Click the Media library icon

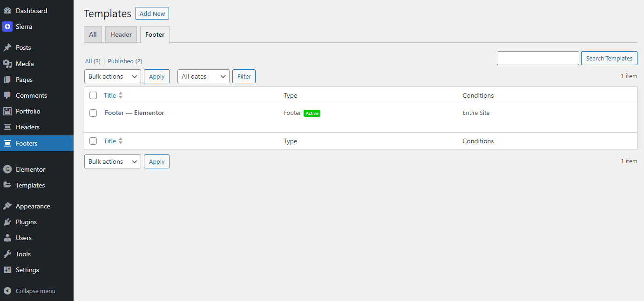click(7, 64)
